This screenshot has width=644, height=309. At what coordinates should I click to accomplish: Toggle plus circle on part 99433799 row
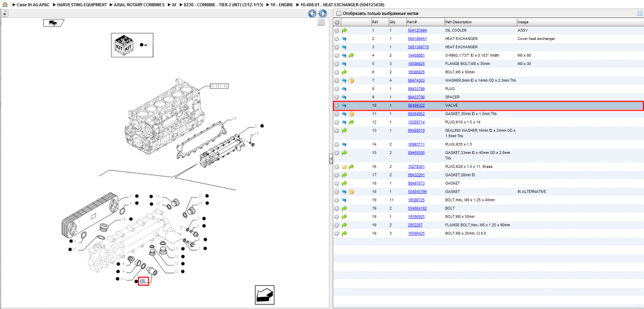pyautogui.click(x=337, y=89)
